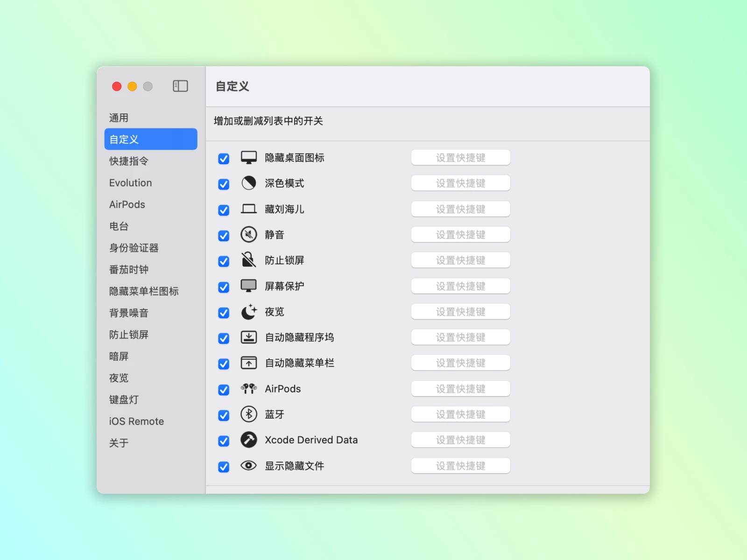Select 键盘灯 in the sidebar
Viewport: 747px width, 560px height.
pos(151,399)
